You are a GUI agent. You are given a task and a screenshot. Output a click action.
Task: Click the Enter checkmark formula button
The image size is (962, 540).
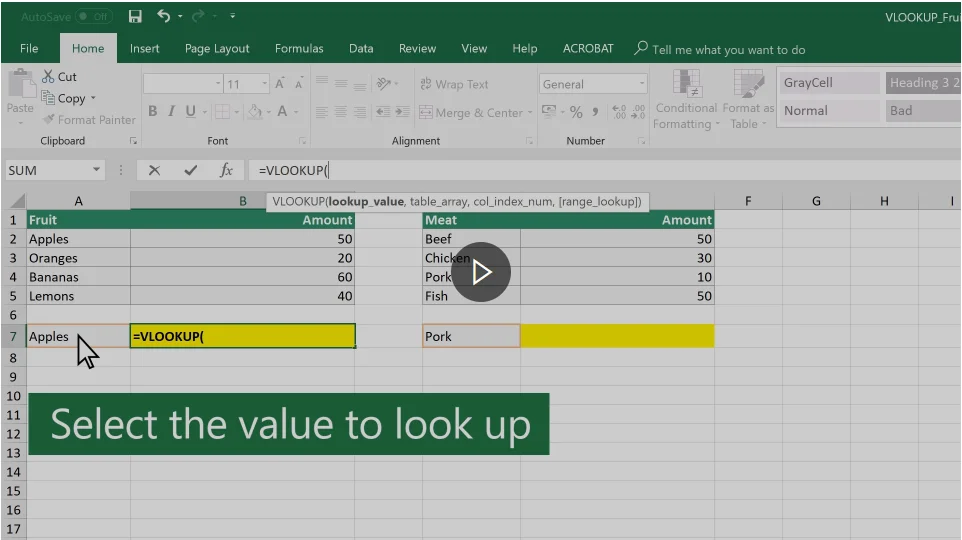[x=191, y=170]
